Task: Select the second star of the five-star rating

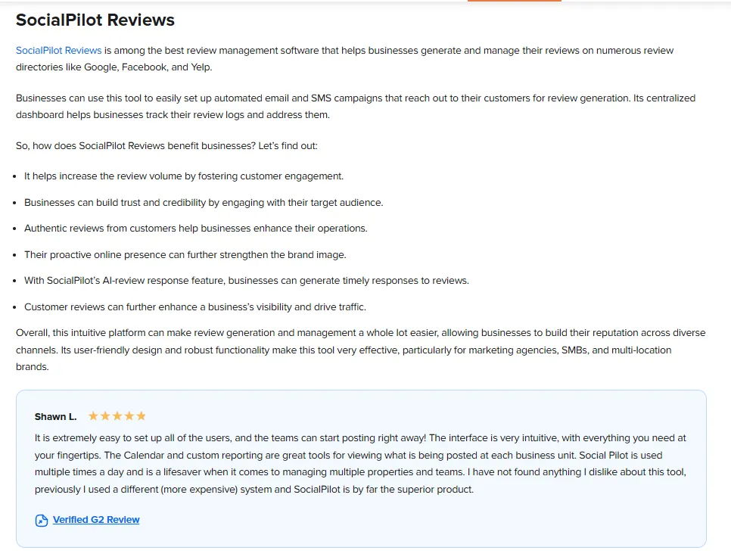Action: point(106,415)
